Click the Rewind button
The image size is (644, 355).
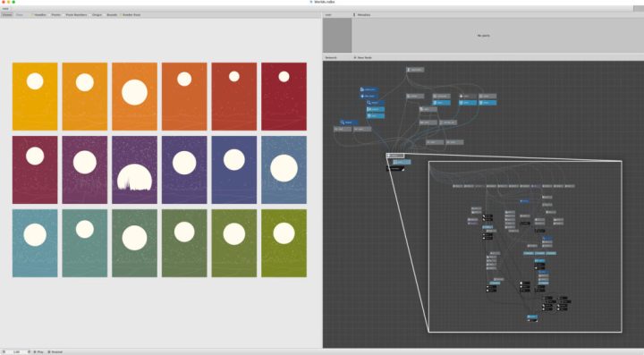pos(55,351)
